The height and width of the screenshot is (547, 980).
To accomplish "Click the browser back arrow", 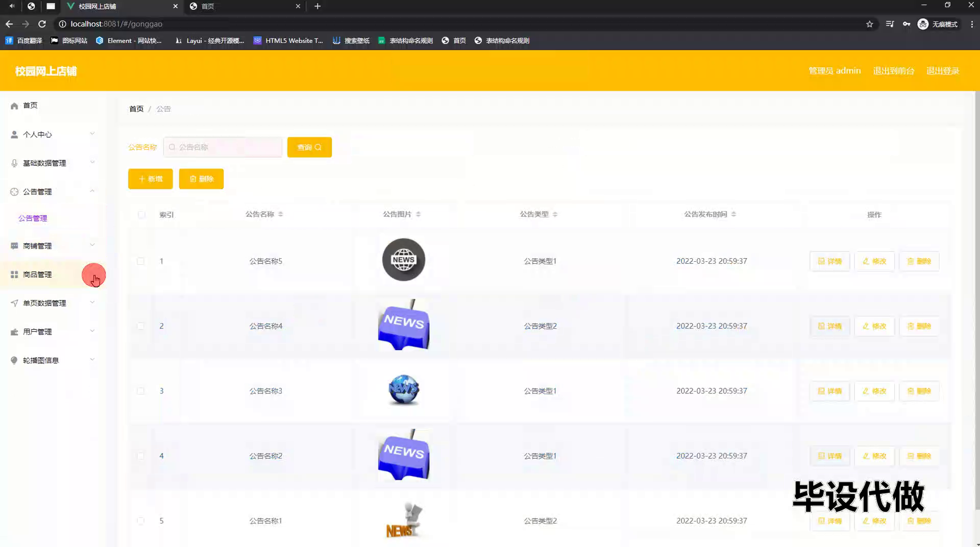I will 9,24.
